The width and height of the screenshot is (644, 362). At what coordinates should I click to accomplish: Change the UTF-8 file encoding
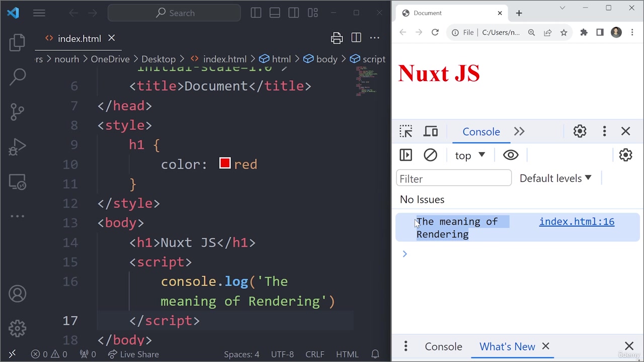pos(282,354)
